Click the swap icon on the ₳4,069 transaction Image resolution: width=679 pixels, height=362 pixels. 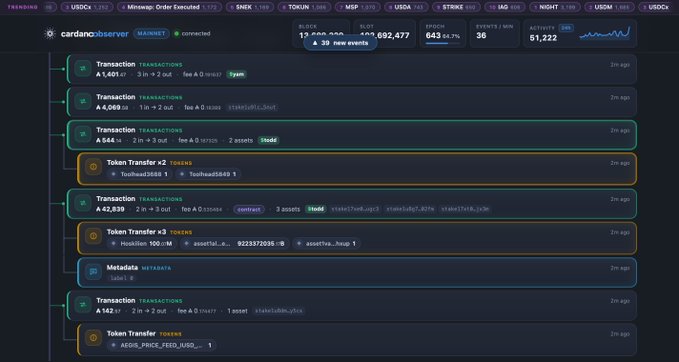(82, 101)
